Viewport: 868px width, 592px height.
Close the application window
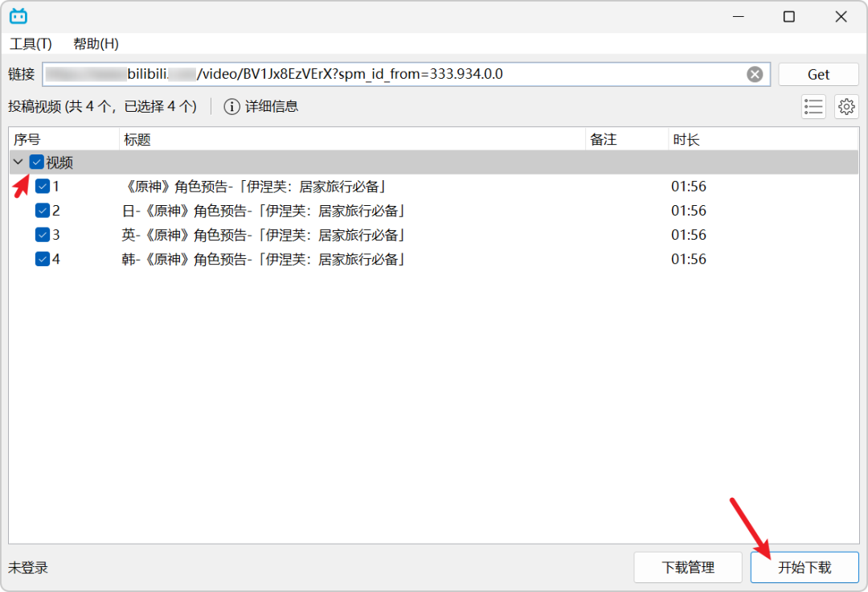(841, 17)
